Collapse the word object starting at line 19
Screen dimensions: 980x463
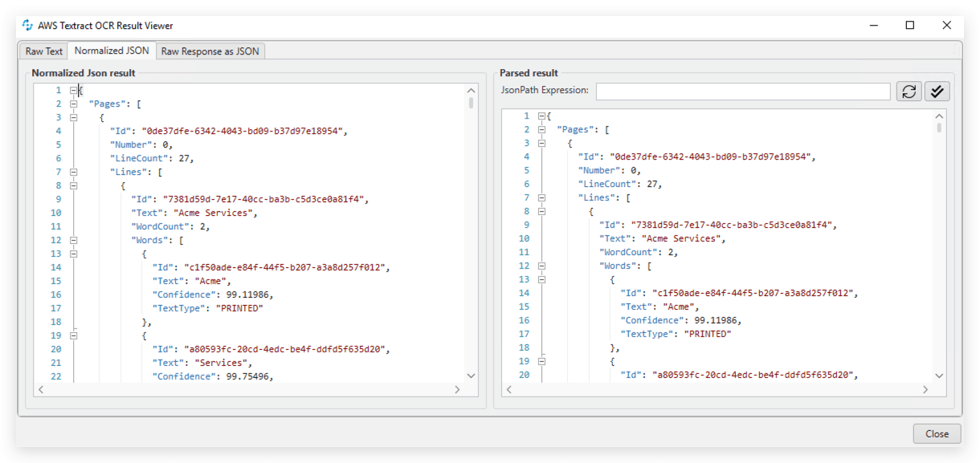(73, 335)
